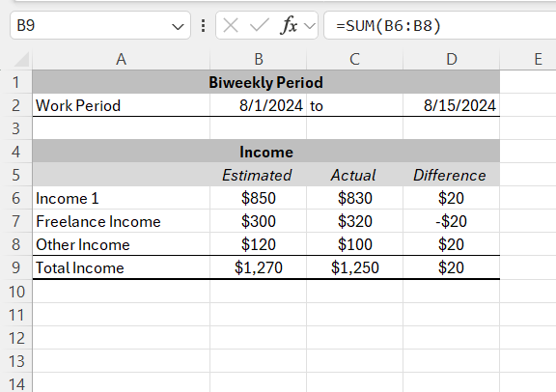Click the Other Income difference $20 cell

click(452, 244)
